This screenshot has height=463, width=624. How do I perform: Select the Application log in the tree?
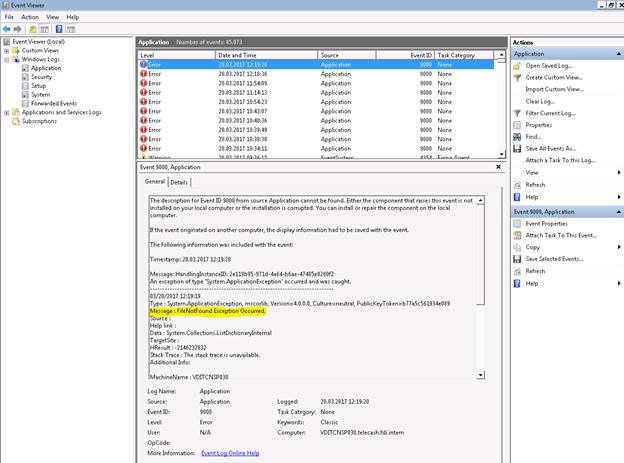[x=46, y=68]
